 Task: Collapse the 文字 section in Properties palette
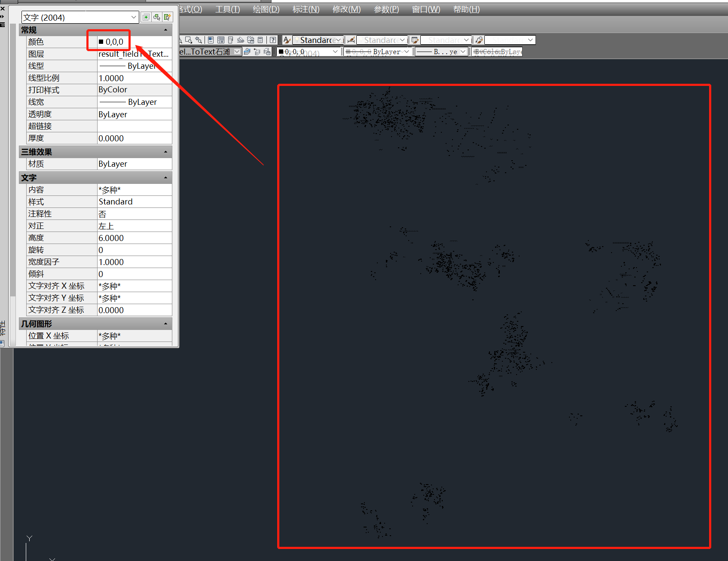[165, 177]
